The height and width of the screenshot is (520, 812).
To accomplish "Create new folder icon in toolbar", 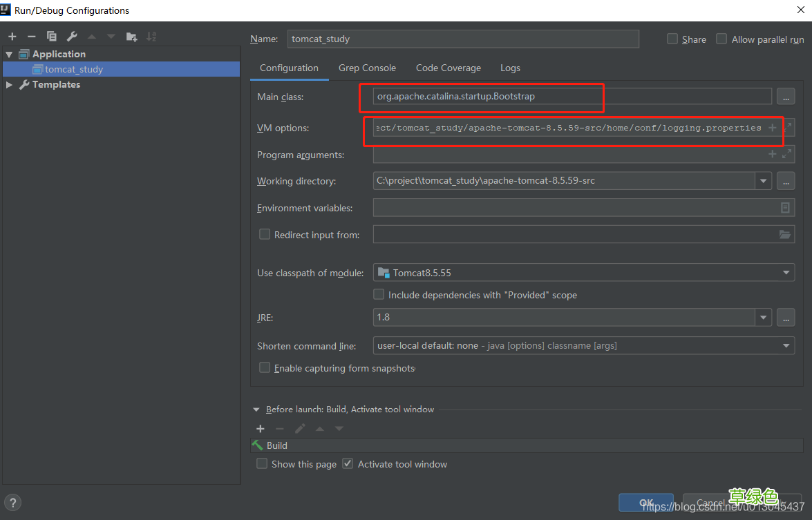I will [131, 36].
